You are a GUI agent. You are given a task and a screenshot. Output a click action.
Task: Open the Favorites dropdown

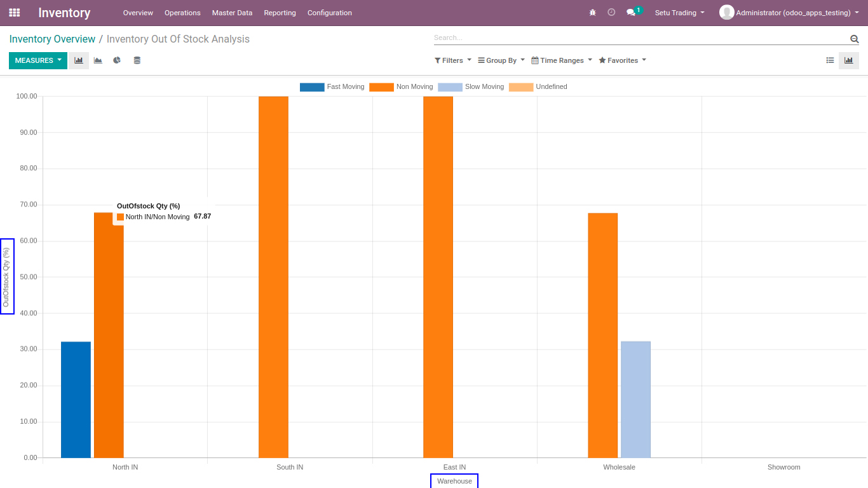623,60
